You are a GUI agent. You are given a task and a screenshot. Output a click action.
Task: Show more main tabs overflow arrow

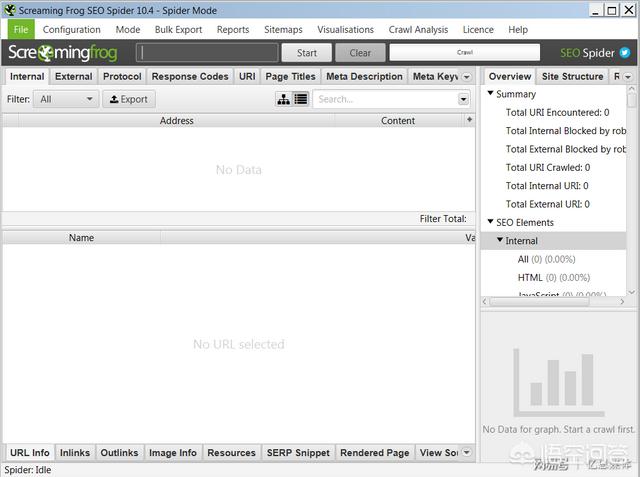click(466, 76)
